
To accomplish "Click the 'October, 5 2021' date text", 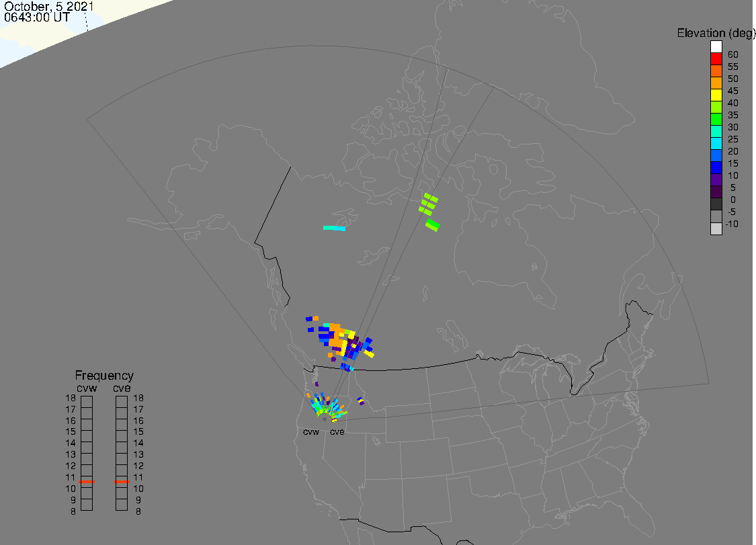I will coord(48,7).
